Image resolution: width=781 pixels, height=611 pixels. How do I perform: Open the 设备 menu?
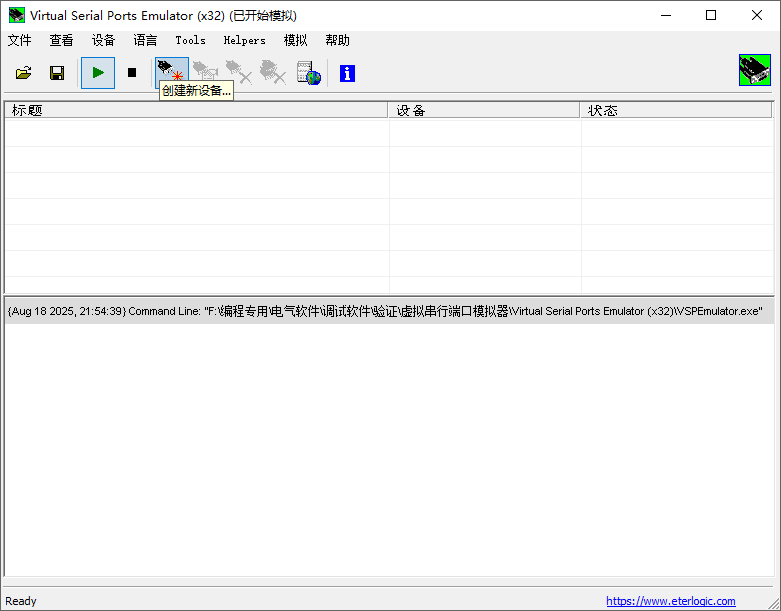(x=104, y=41)
